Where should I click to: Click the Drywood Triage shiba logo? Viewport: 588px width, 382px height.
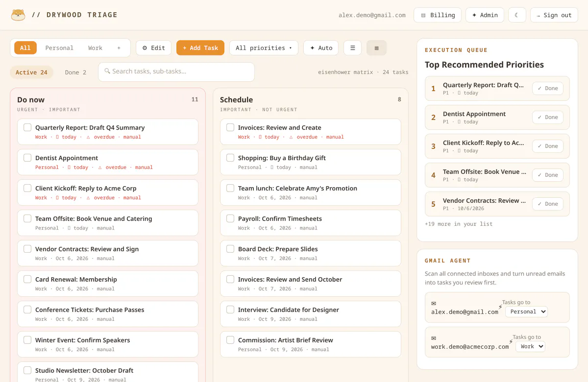tap(18, 15)
